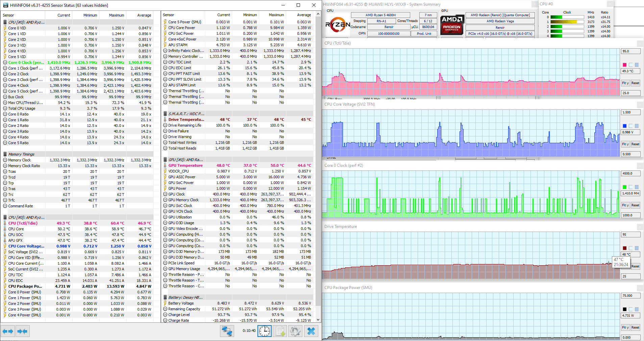Click the scroll-down arrow of the sensor list

[x=318, y=320]
